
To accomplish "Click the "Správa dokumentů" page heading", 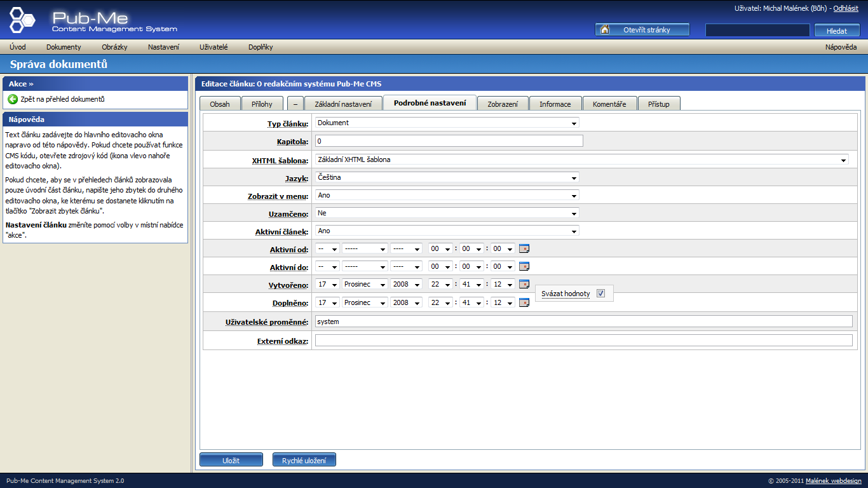I will click(58, 65).
